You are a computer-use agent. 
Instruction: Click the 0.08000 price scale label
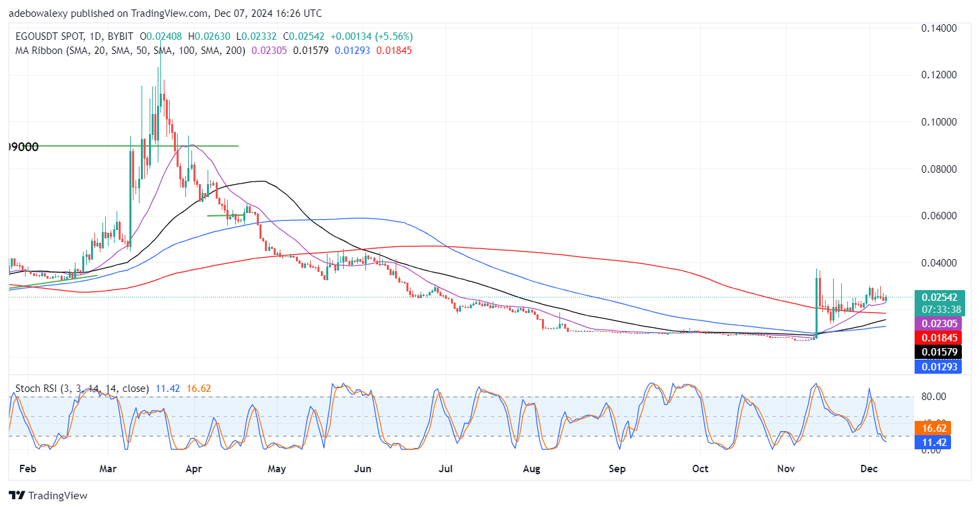940,169
